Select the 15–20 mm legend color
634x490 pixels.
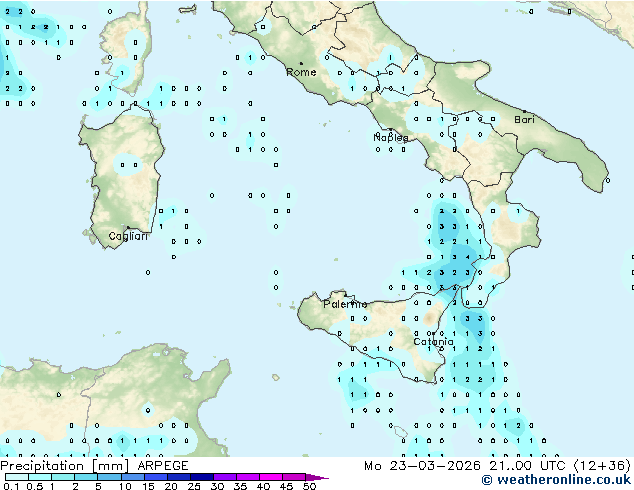(156, 477)
